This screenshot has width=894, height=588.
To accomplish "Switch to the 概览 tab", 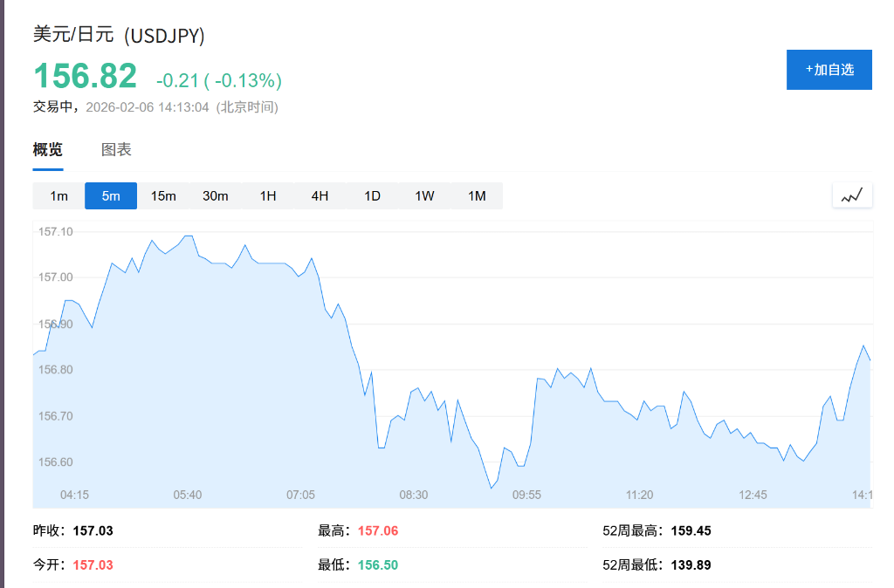I will coord(48,150).
